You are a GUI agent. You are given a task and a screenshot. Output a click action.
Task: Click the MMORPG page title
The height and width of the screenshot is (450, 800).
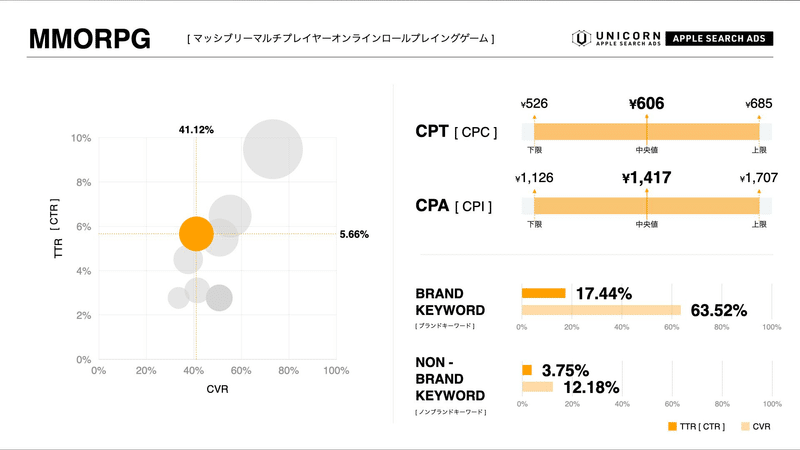point(90,38)
